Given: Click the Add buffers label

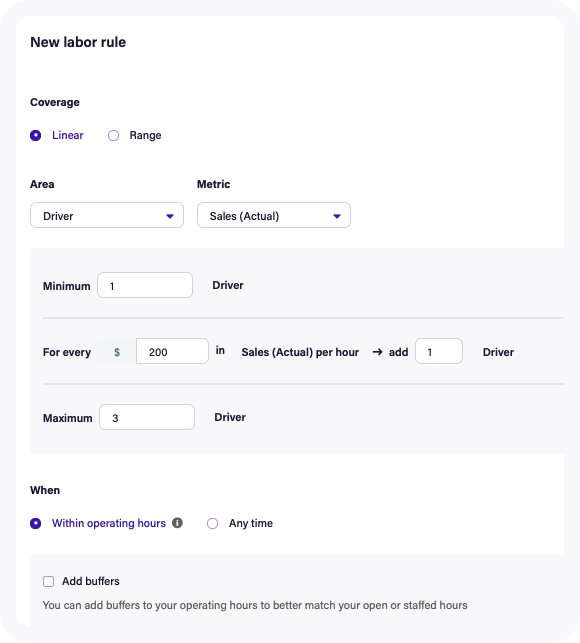Looking at the screenshot, I should [x=91, y=581].
